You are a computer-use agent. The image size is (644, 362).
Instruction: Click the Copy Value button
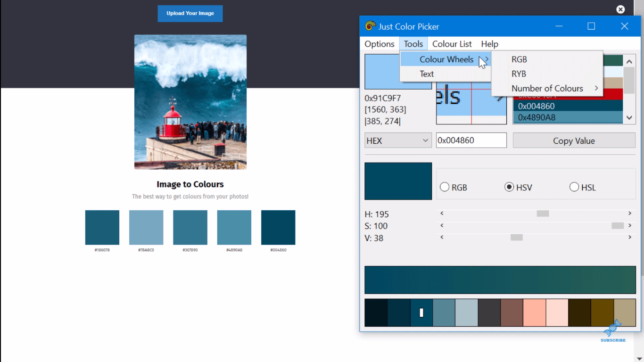pyautogui.click(x=574, y=140)
